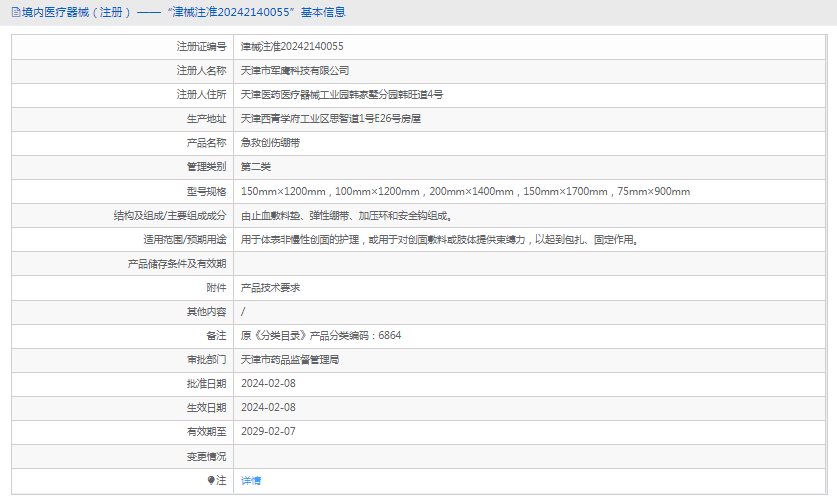The width and height of the screenshot is (837, 503).
Task: Click the remark 产品分类编码：6864
Action: click(321, 335)
